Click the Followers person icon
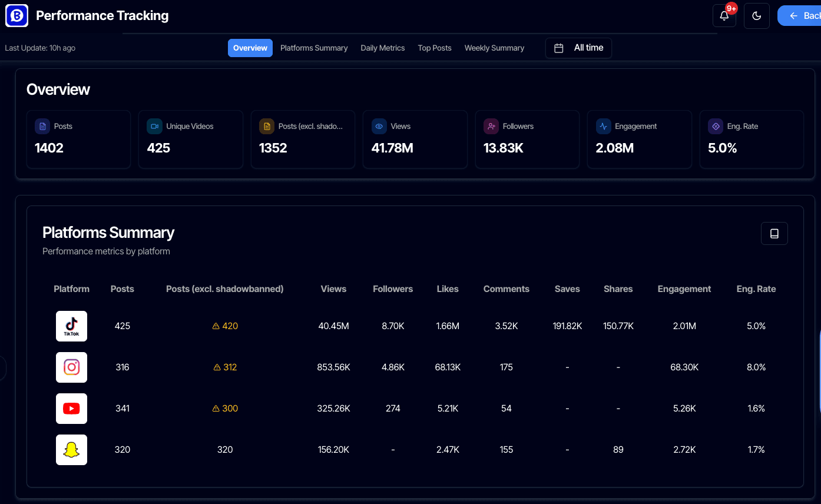Viewport: 821px width, 504px height. (x=491, y=126)
